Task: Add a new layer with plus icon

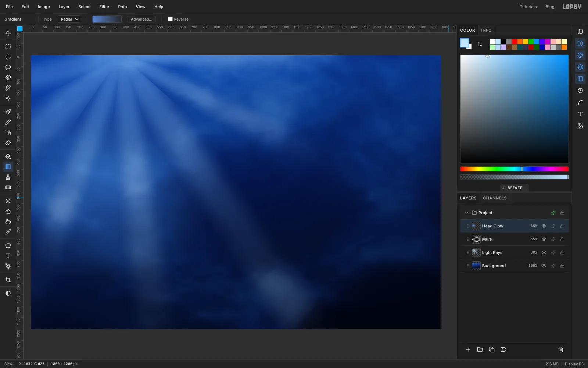Action: pos(468,350)
